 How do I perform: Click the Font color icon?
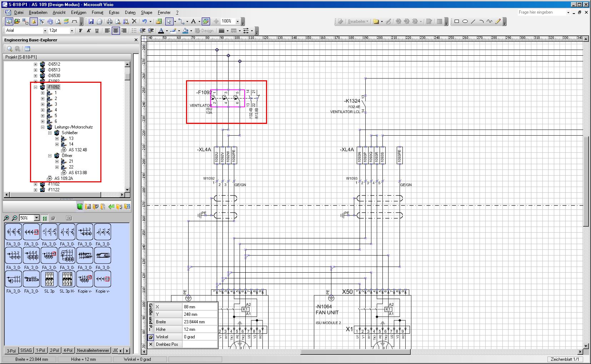[x=161, y=31]
